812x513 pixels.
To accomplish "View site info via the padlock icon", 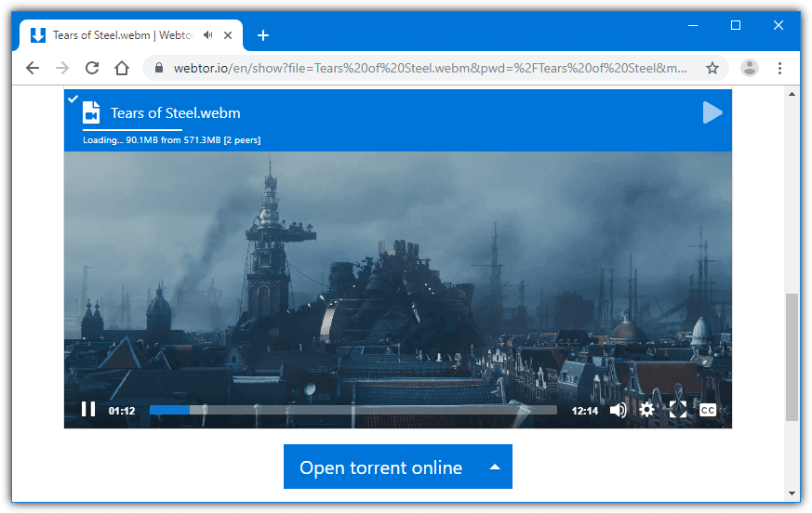I will tap(159, 68).
